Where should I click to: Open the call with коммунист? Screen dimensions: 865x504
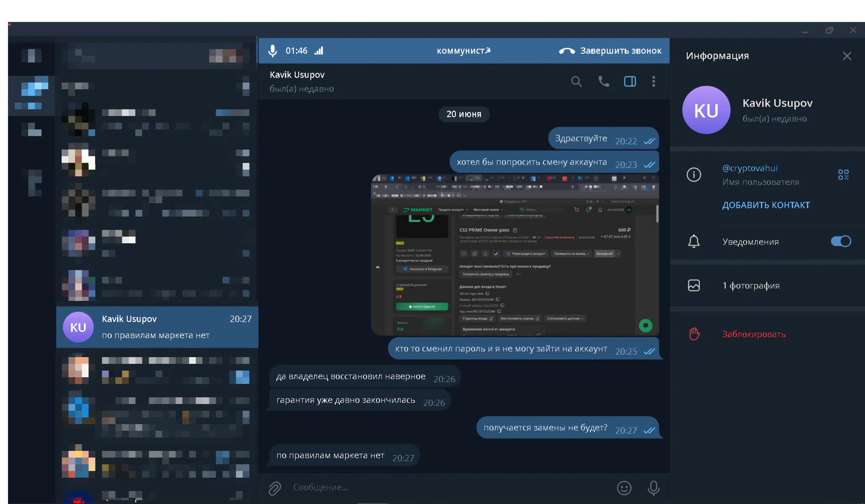pyautogui.click(x=464, y=51)
